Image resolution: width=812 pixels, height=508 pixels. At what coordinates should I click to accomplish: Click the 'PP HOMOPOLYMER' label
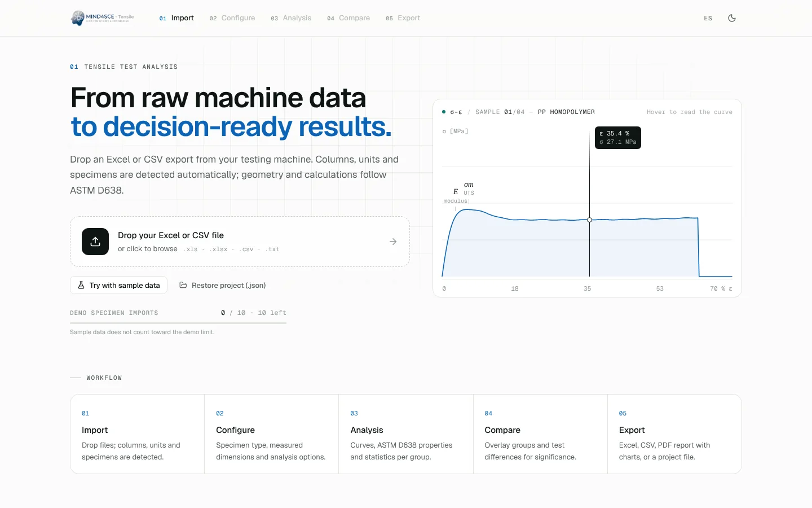[x=566, y=112]
